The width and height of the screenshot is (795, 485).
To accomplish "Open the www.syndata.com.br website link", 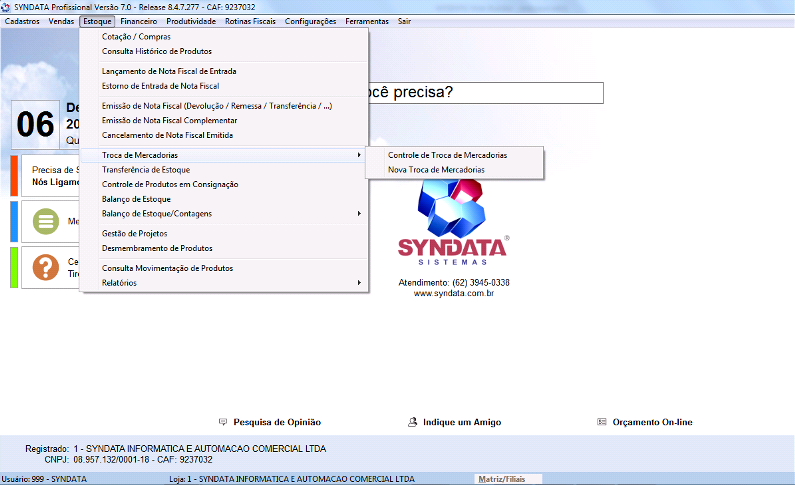I will [454, 293].
